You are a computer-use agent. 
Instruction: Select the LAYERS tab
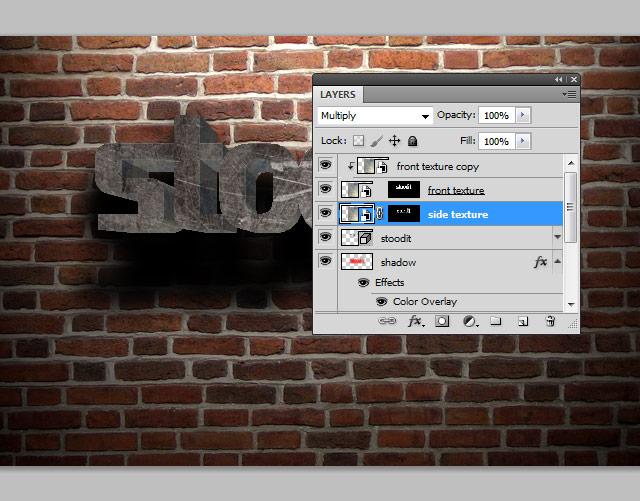(338, 95)
